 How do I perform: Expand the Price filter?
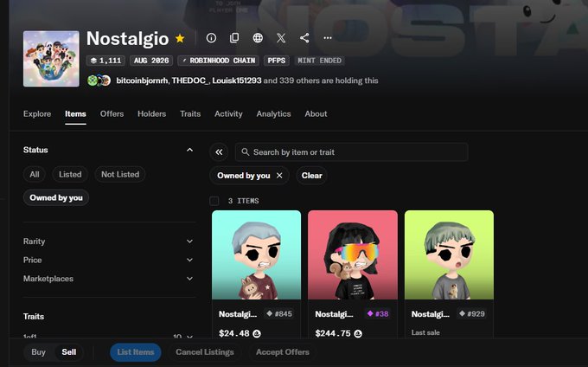109,260
